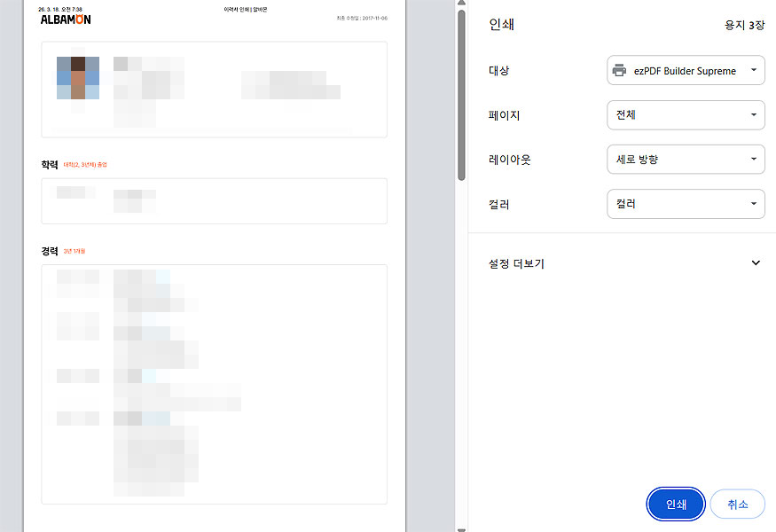776x532 pixels.
Task: Open the 페이지 pages dropdown showing 전체
Action: (686, 115)
